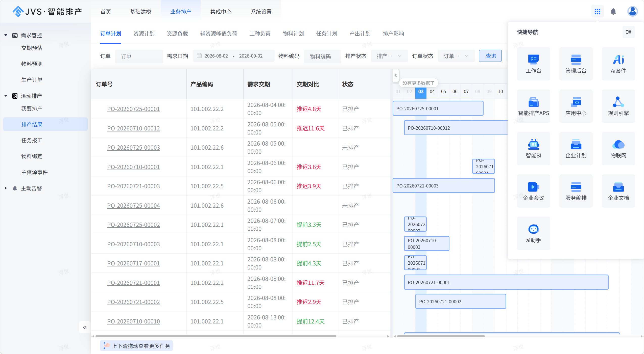Collapse the gantt panel using left chevron
Viewport: 644px width, 354px height.
coord(396,75)
